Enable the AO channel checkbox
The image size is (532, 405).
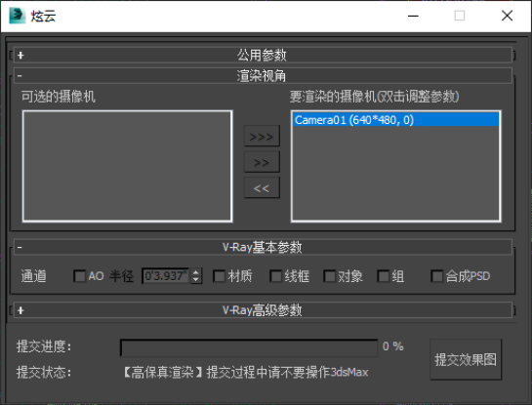point(80,276)
